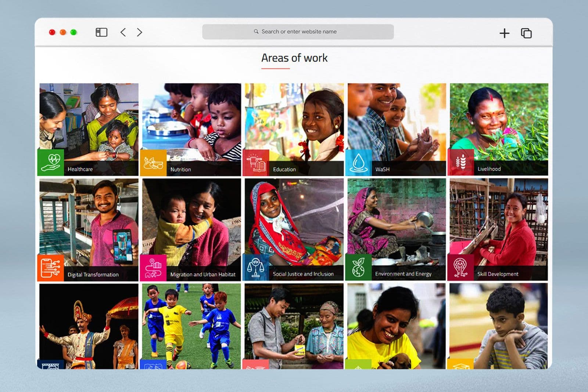Click the pensive boy photo
Viewport: 588px width, 392px height.
pyautogui.click(x=499, y=326)
